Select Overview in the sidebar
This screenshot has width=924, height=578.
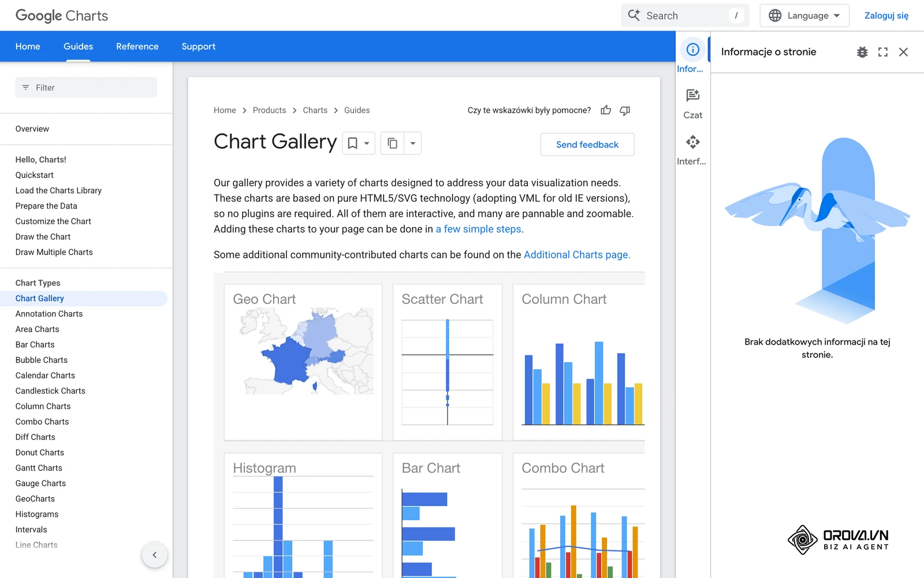32,129
